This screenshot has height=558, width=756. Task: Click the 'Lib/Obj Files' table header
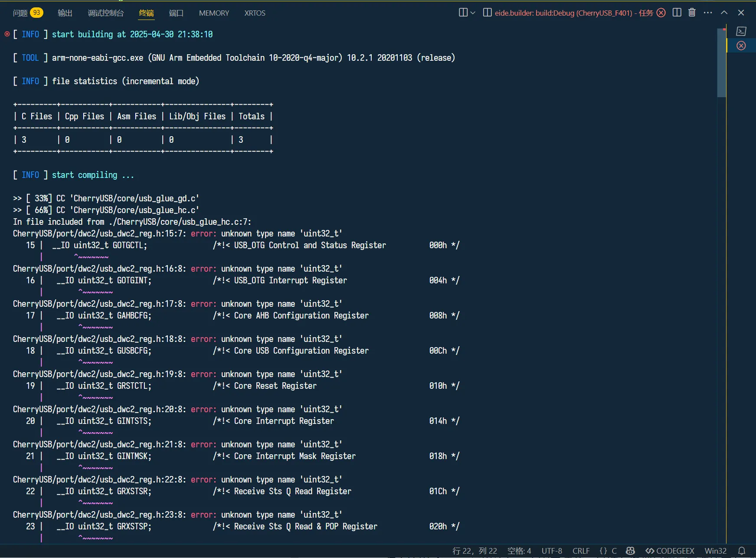[x=197, y=116]
